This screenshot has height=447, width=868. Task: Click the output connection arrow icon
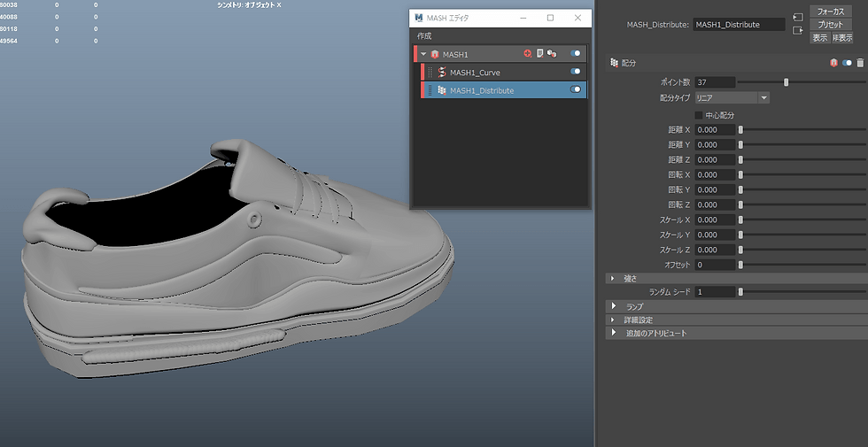(x=798, y=30)
